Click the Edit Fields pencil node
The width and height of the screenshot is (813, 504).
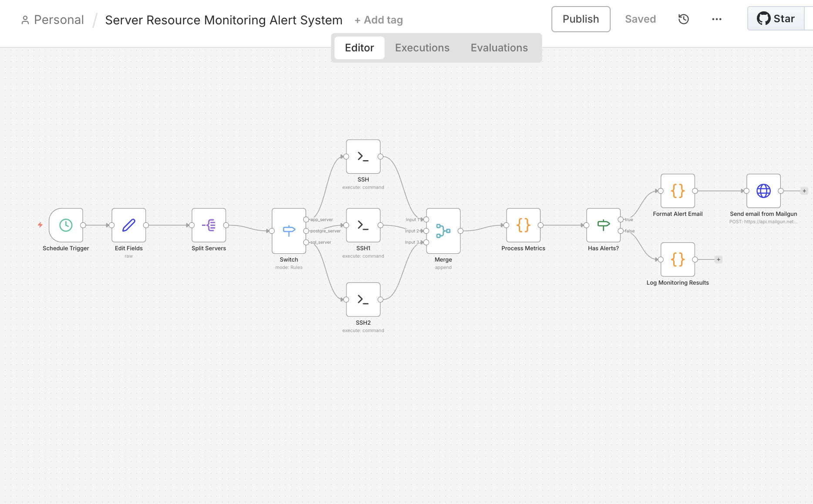pyautogui.click(x=128, y=225)
